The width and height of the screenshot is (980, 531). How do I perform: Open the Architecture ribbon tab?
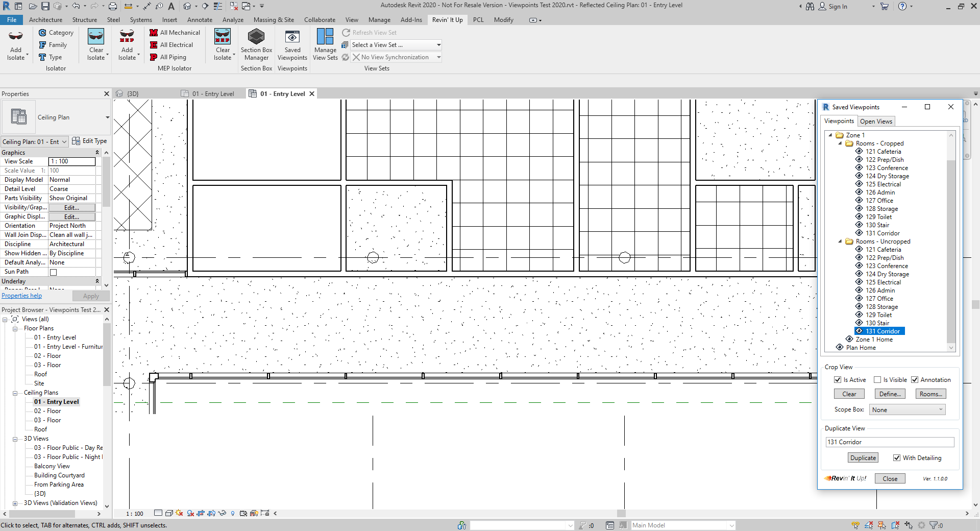click(45, 20)
